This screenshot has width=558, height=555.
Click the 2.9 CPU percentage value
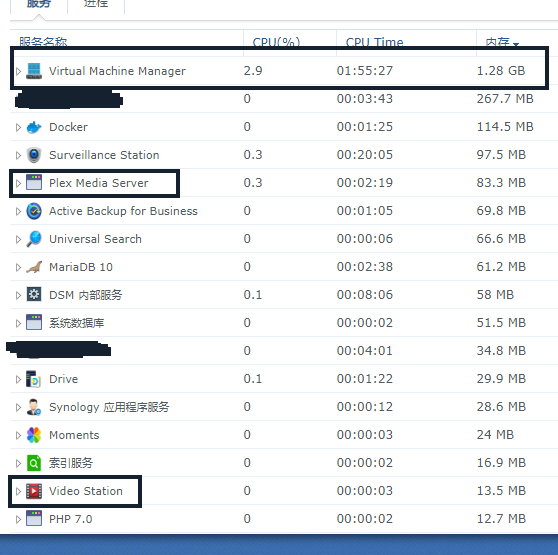pyautogui.click(x=253, y=70)
